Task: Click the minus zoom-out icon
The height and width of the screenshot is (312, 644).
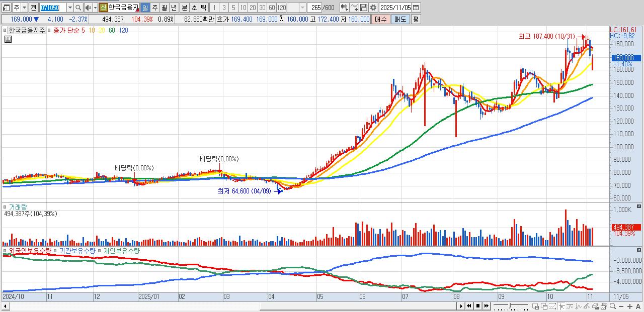Action: (x=621, y=306)
